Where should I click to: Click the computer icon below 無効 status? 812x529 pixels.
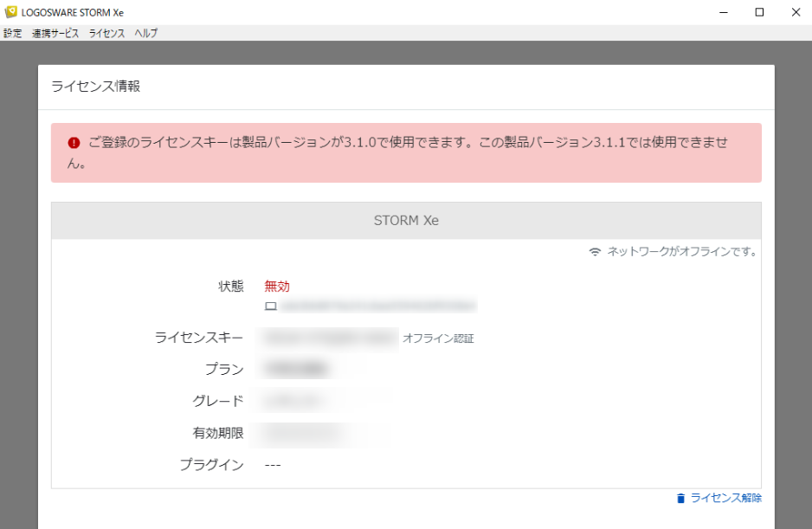(270, 306)
